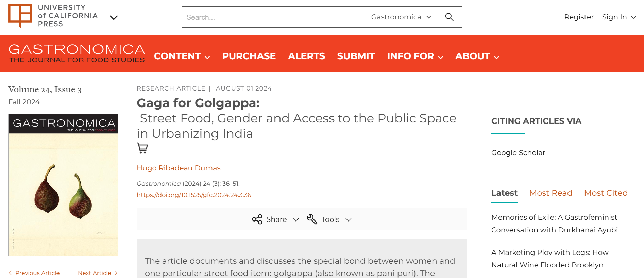Click the shopping cart purchase icon
The width and height of the screenshot is (644, 278).
142,148
